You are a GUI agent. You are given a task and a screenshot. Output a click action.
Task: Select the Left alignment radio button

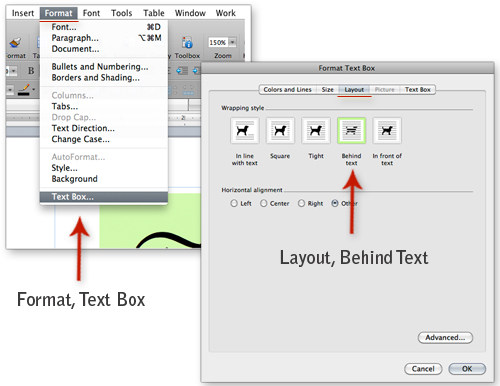[234, 203]
